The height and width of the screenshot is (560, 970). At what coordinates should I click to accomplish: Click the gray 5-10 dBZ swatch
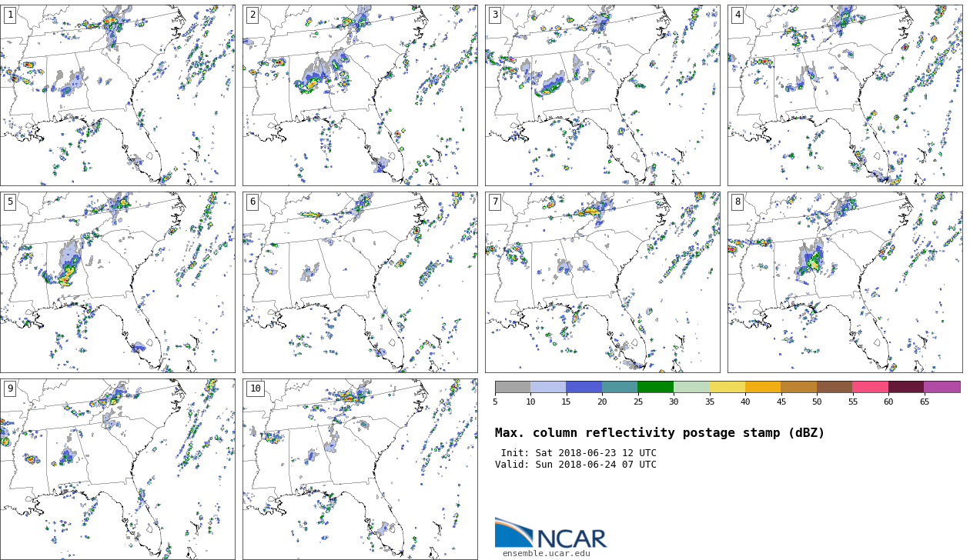(513, 387)
